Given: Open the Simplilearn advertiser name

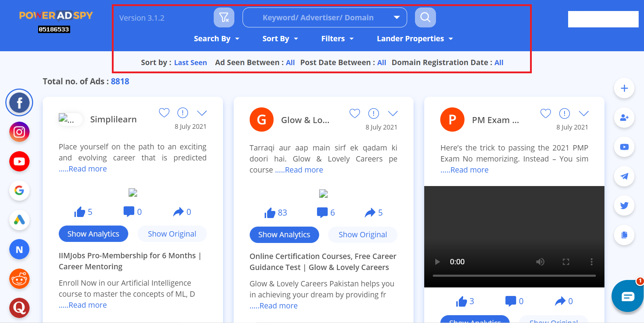Looking at the screenshot, I should 113,119.
